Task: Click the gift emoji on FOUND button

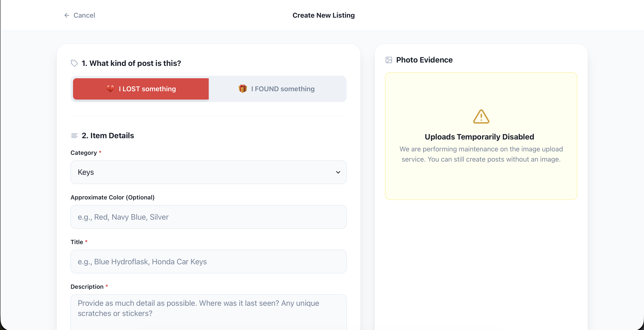Action: coord(242,89)
